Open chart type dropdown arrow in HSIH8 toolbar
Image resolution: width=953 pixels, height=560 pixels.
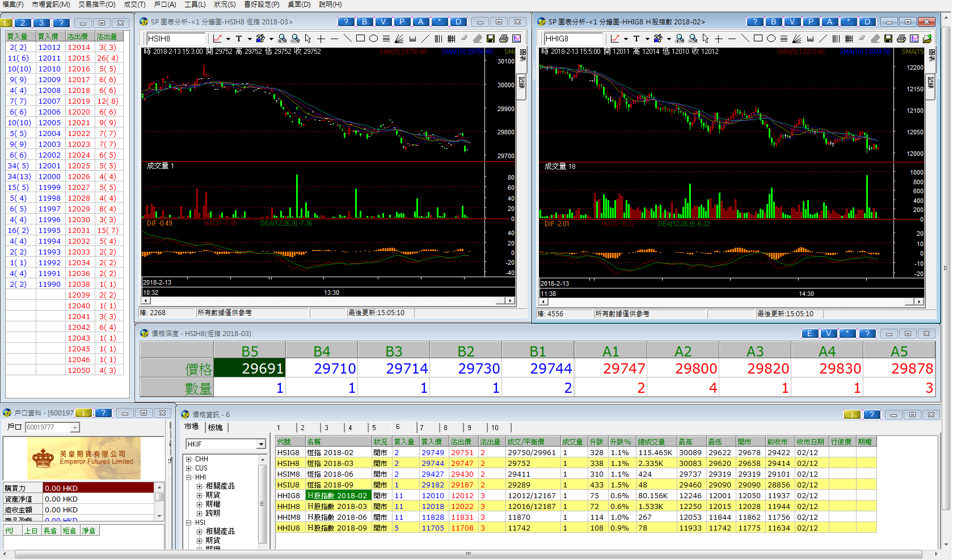228,39
